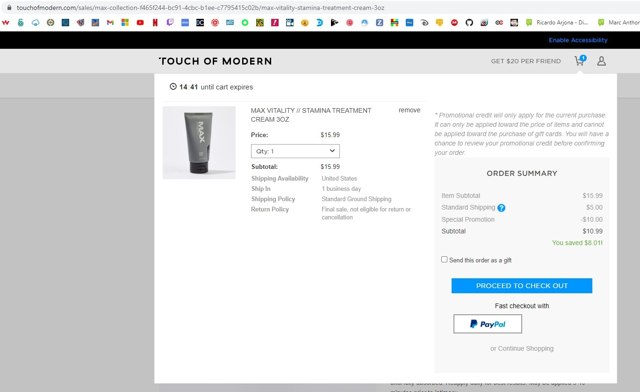Open the Gmail bookmark icon
This screenshot has width=640, height=392.
[110, 22]
